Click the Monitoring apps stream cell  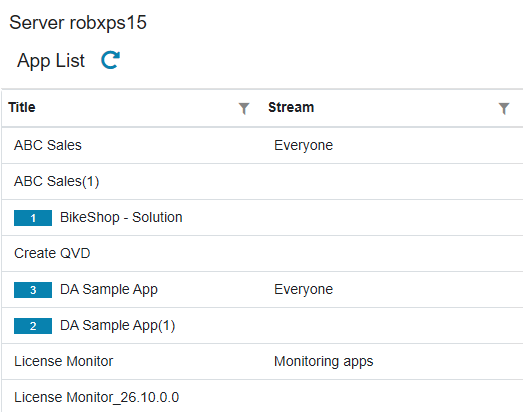pos(324,362)
